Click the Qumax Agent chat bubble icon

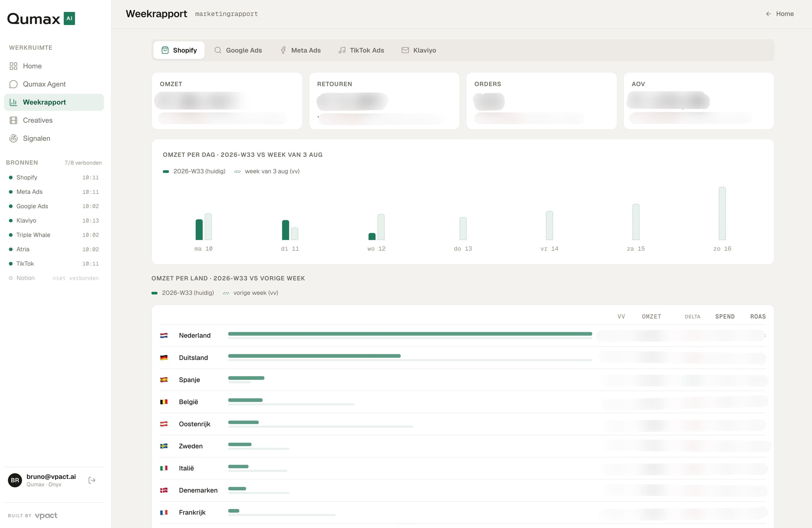[13, 84]
